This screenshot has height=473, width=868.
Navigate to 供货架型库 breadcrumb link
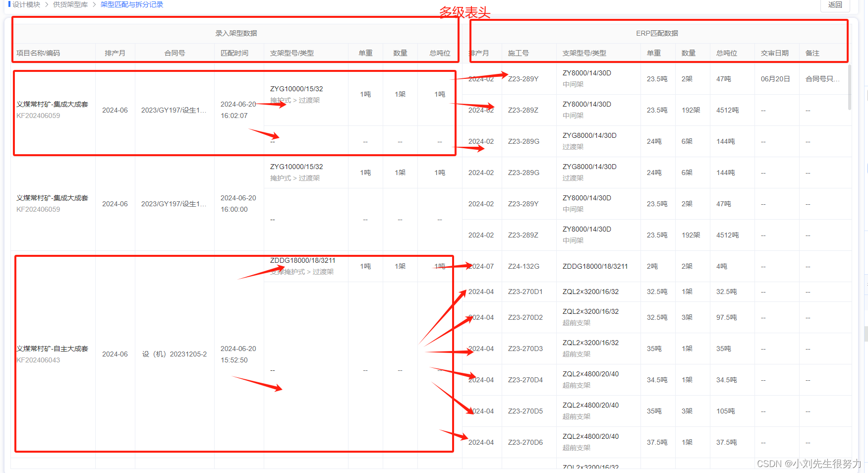click(x=70, y=4)
